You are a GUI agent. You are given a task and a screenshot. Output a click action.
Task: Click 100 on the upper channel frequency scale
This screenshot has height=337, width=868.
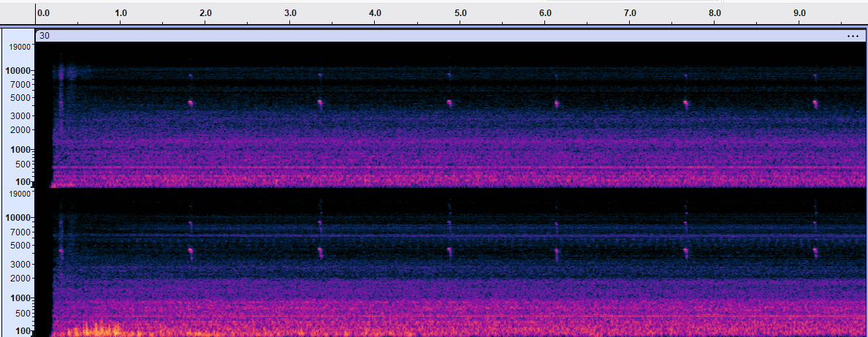[24, 182]
